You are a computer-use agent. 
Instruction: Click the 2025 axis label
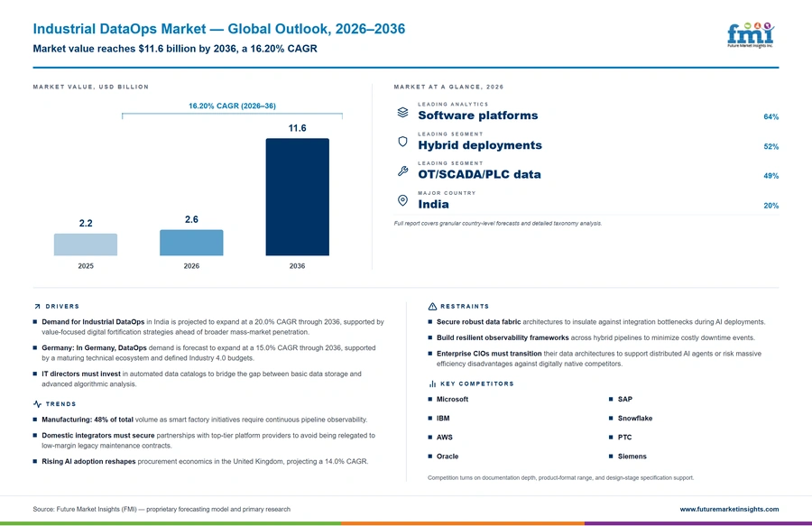point(86,265)
